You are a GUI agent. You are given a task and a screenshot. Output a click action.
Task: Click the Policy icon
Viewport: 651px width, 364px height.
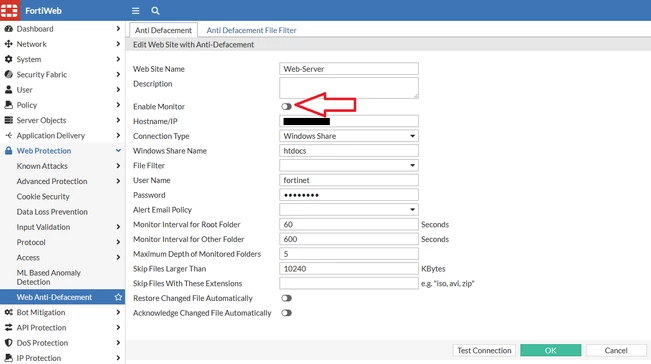[x=8, y=105]
